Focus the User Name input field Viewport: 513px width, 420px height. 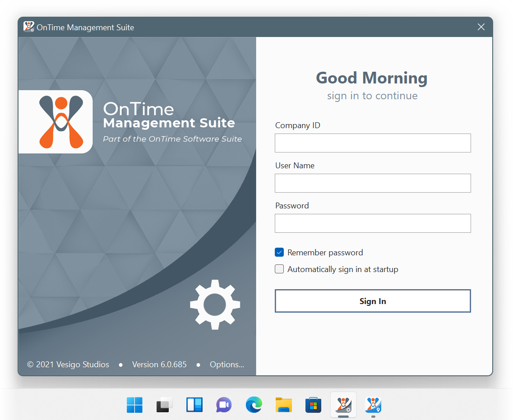tap(373, 183)
